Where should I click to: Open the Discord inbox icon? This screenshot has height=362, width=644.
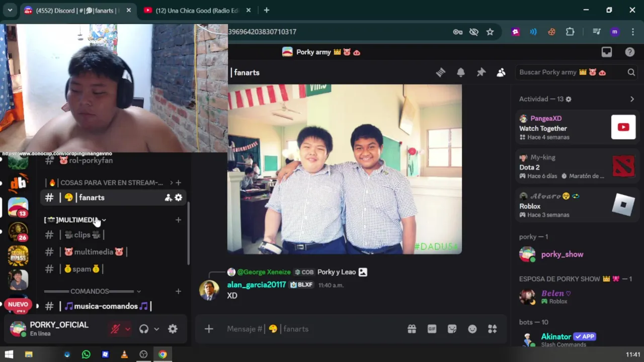(607, 52)
